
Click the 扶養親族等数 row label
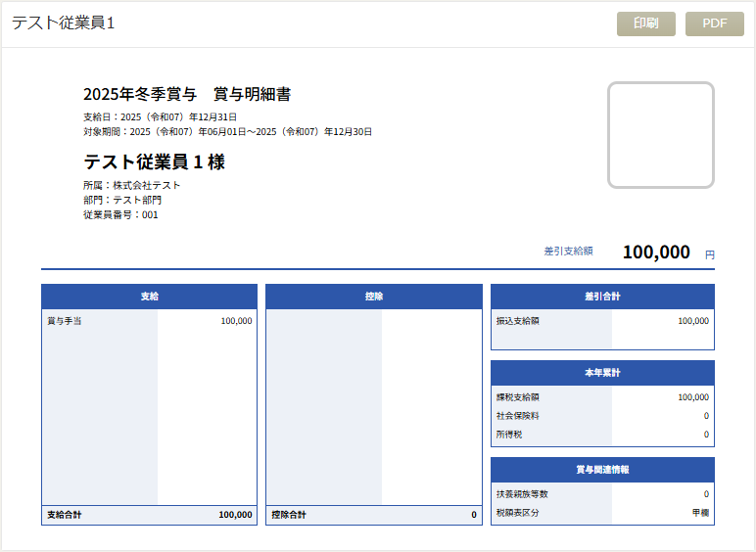(522, 494)
